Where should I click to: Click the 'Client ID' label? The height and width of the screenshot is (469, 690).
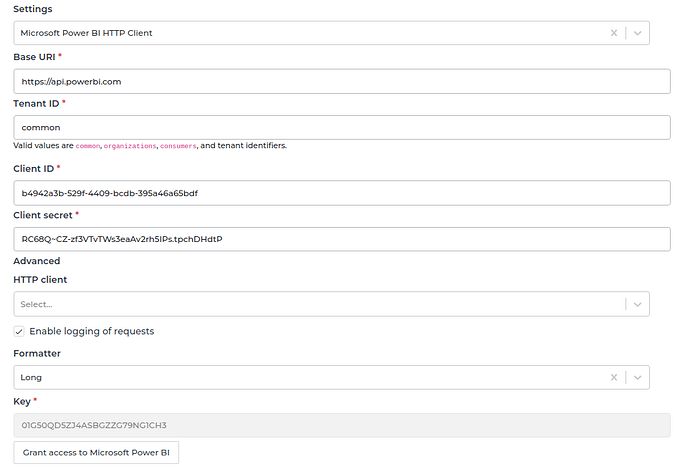click(33, 169)
